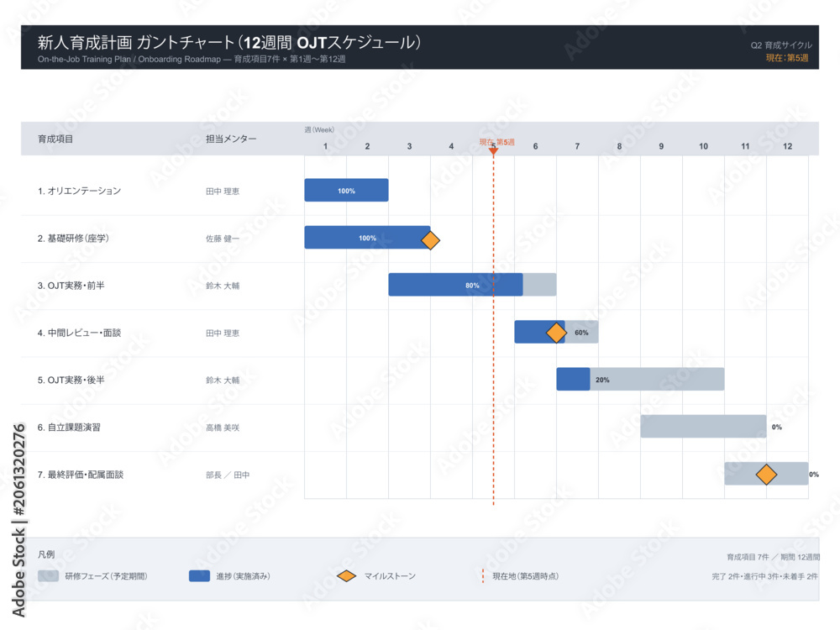Select the OJT実務・後半 blue 20% segment
The image size is (840, 630).
pos(573,379)
